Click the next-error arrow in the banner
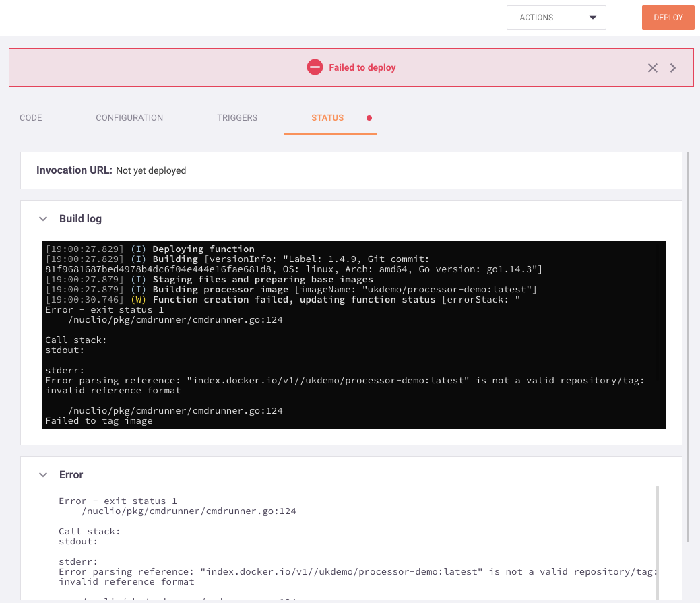The height and width of the screenshot is (603, 700). pyautogui.click(x=672, y=67)
